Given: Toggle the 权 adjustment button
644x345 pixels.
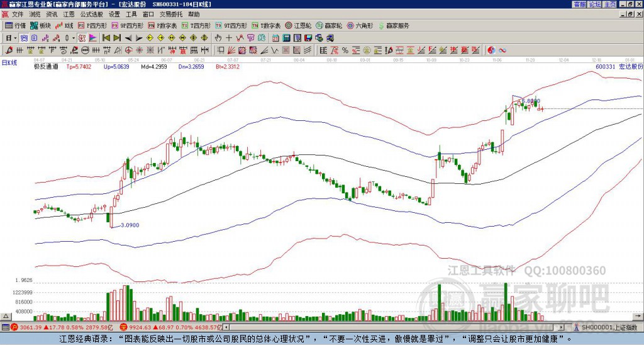Looking at the screenshot, I should click(82, 38).
